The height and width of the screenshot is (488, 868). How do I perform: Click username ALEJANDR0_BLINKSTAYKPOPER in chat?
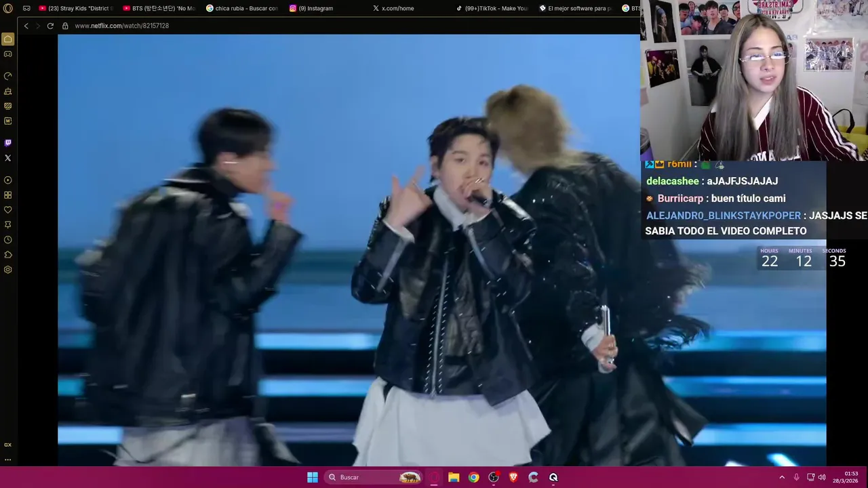724,216
